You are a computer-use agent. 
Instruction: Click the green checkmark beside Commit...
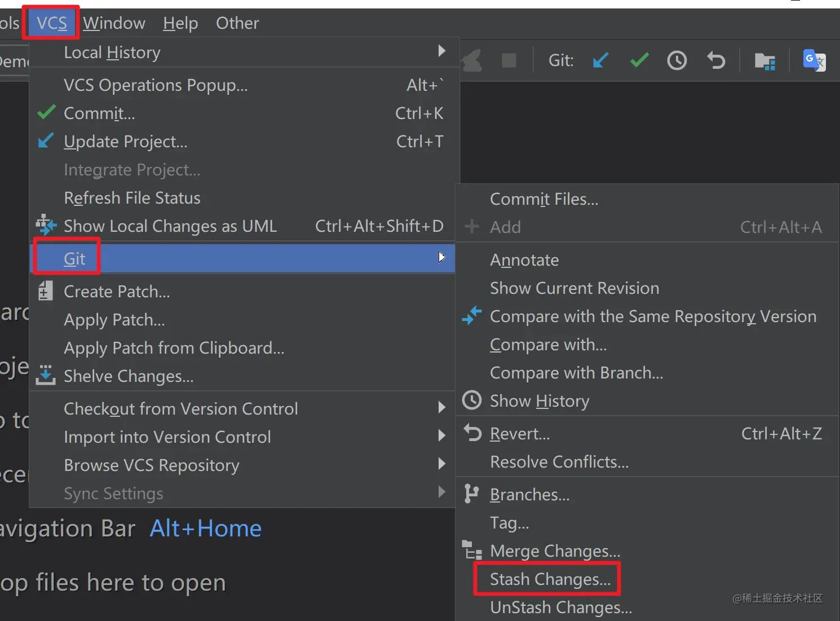pos(46,112)
